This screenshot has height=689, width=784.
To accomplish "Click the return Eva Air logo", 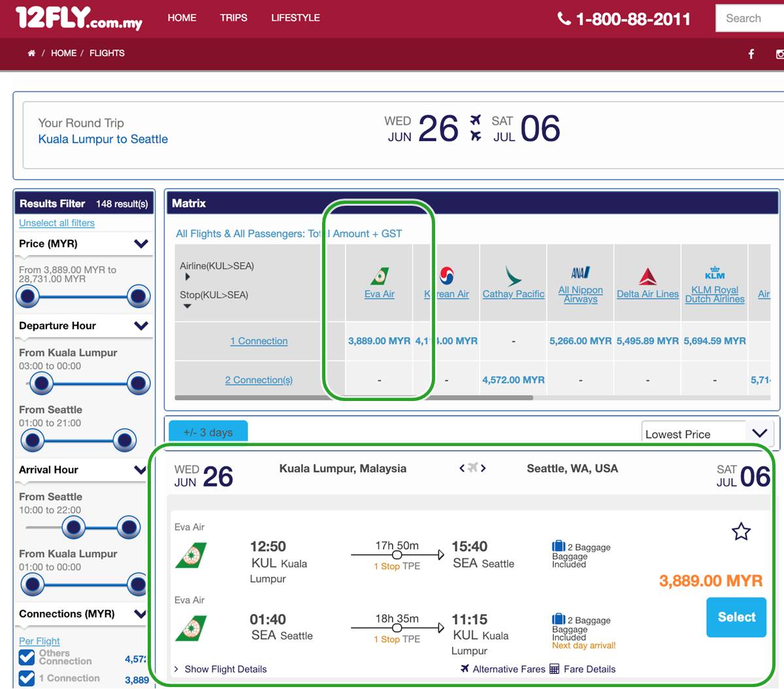I will click(x=191, y=628).
